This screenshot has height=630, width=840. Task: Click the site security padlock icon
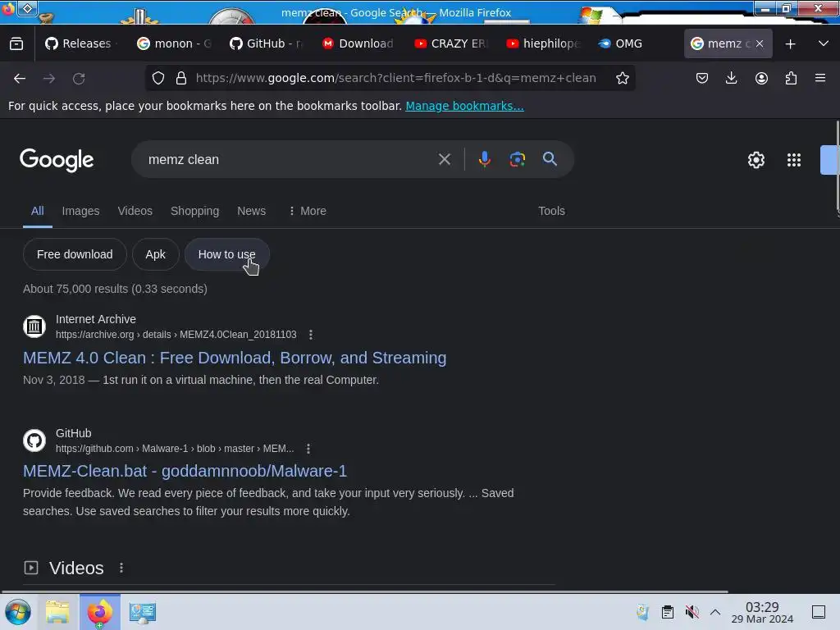[181, 78]
